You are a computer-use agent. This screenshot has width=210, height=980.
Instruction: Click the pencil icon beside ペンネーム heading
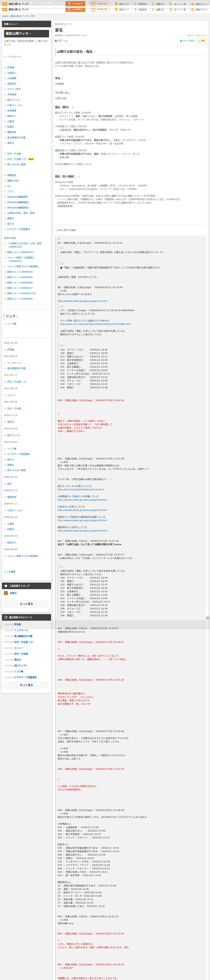coord(70,93)
